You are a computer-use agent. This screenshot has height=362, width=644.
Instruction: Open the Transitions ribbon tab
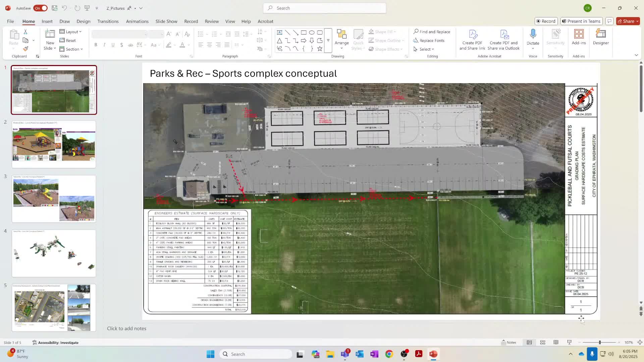tap(108, 21)
